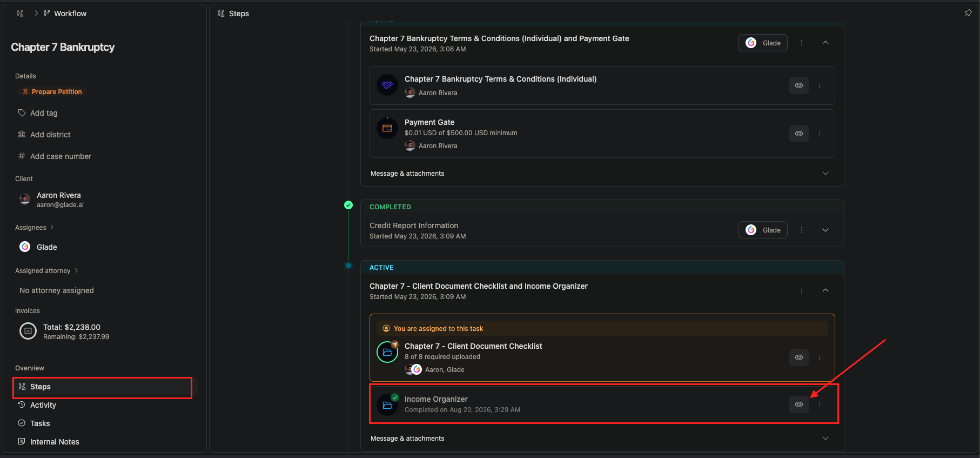The width and height of the screenshot is (980, 458).
Task: Click the Add district link
Action: (x=50, y=135)
